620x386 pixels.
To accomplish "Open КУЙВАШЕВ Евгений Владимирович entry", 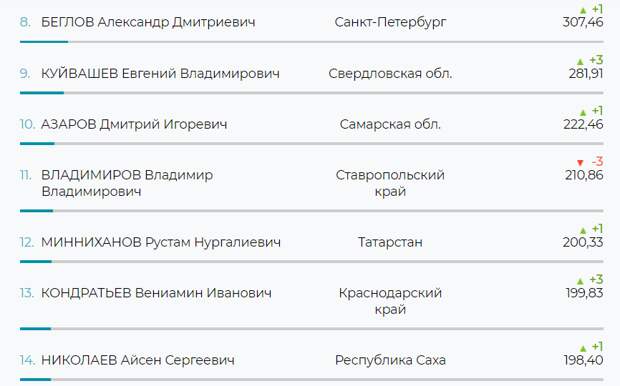I will tap(160, 74).
